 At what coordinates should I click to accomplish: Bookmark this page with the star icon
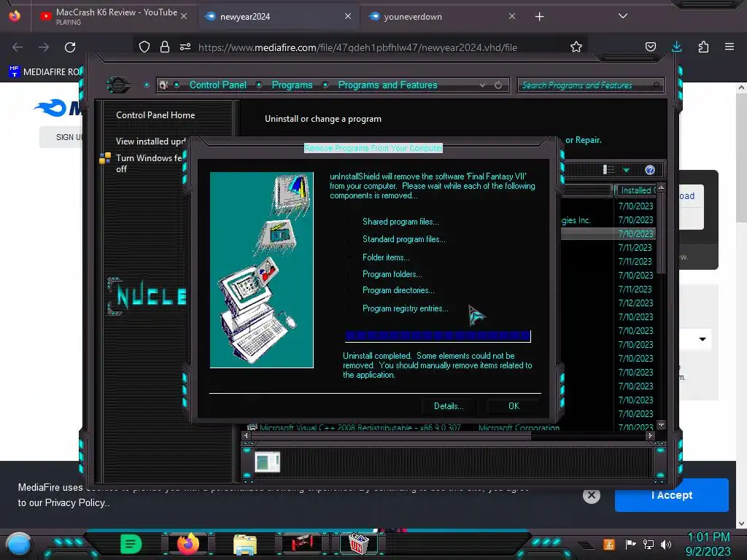576,47
